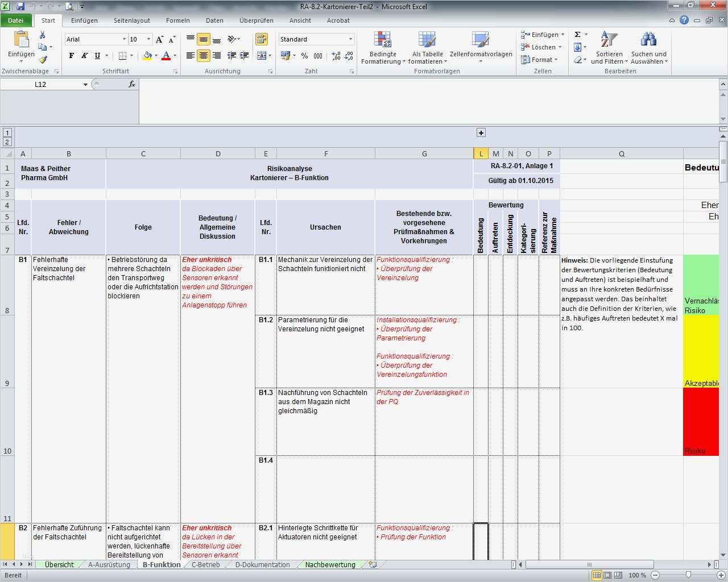Toggle bold formatting
The image size is (728, 582).
pyautogui.click(x=71, y=56)
